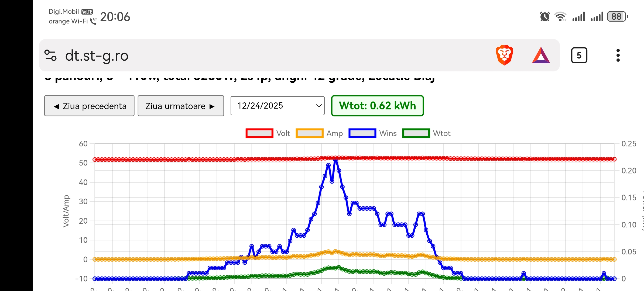Viewport: 644px width, 291px height.
Task: Tap the clock showing 20:06
Action: [x=115, y=17]
